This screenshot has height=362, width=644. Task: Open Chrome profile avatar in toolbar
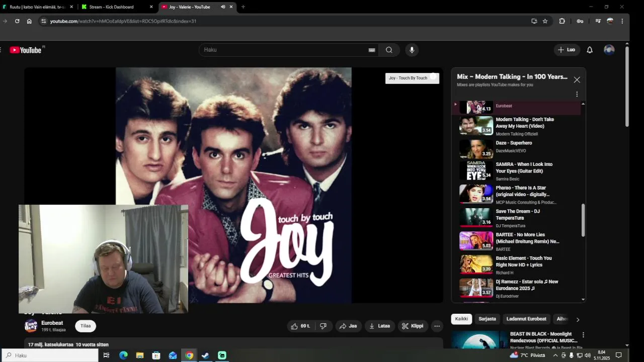pyautogui.click(x=610, y=21)
